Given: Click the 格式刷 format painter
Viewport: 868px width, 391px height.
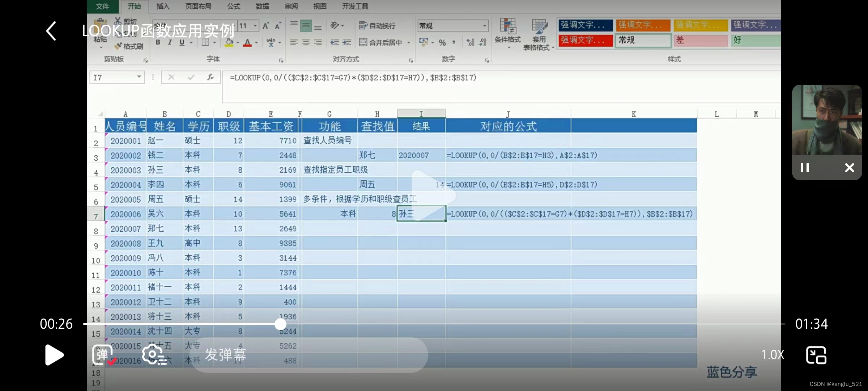Looking at the screenshot, I should coord(129,46).
